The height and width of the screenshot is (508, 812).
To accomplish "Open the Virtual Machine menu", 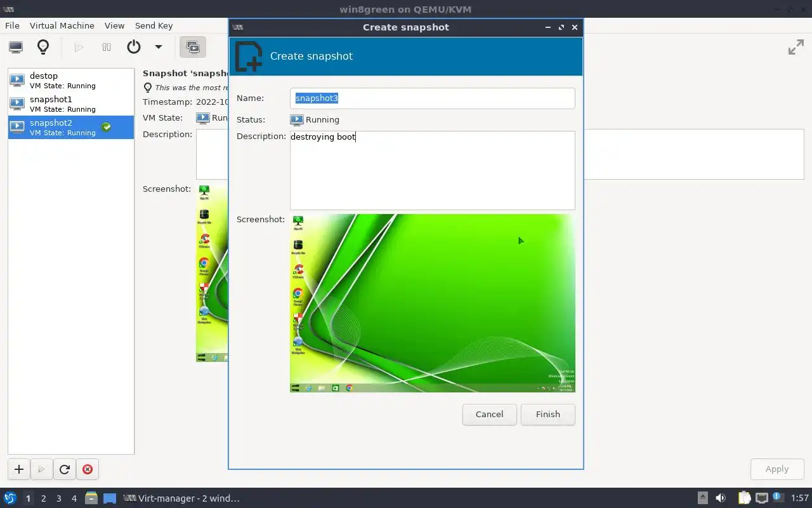I will tap(62, 26).
